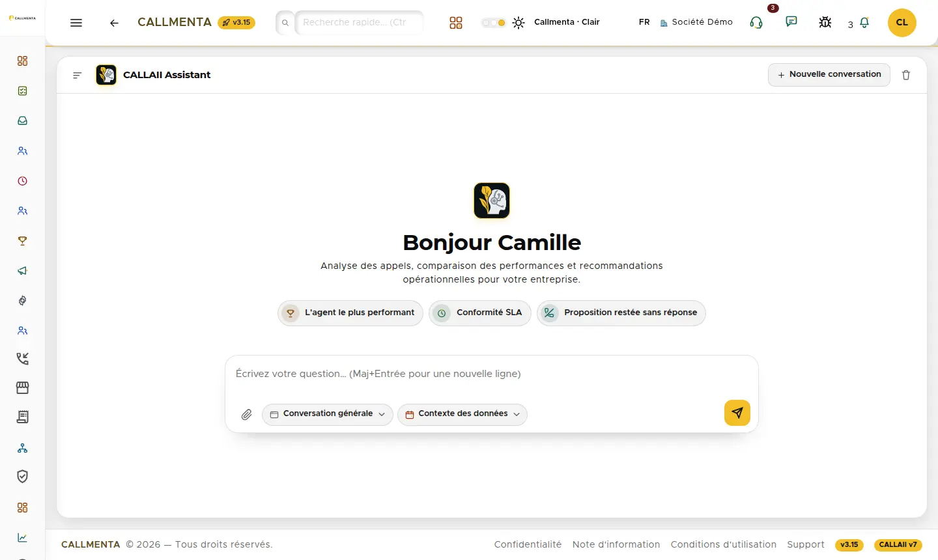Open the Confidentialité footer link
The image size is (938, 560).
click(x=528, y=544)
